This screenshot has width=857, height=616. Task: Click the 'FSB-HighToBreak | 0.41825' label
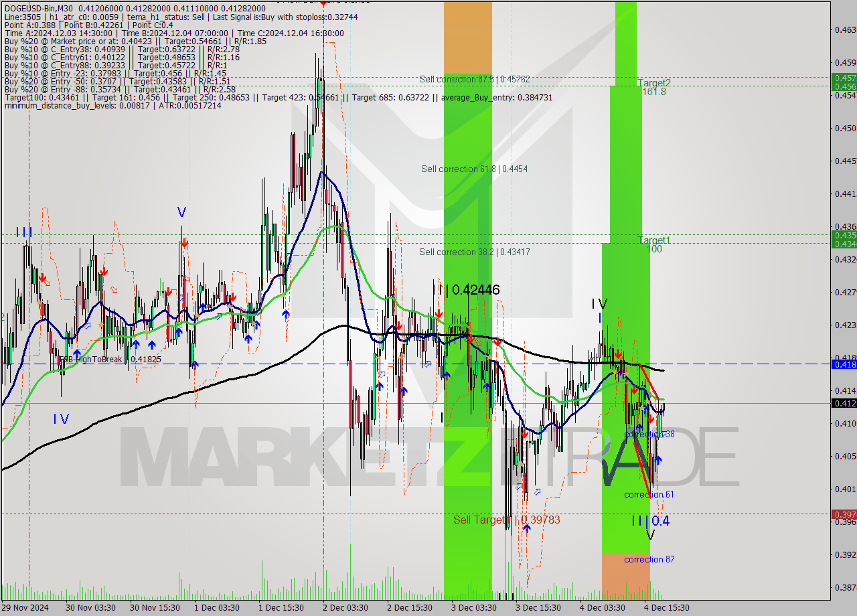click(110, 360)
